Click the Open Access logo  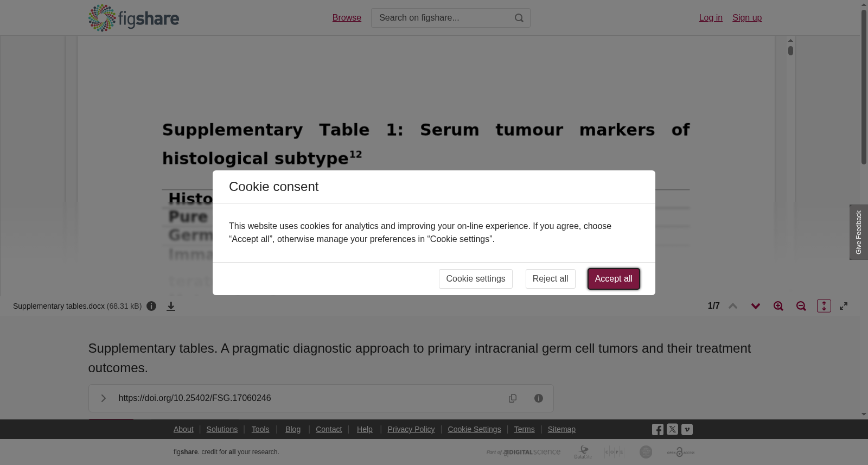(681, 452)
